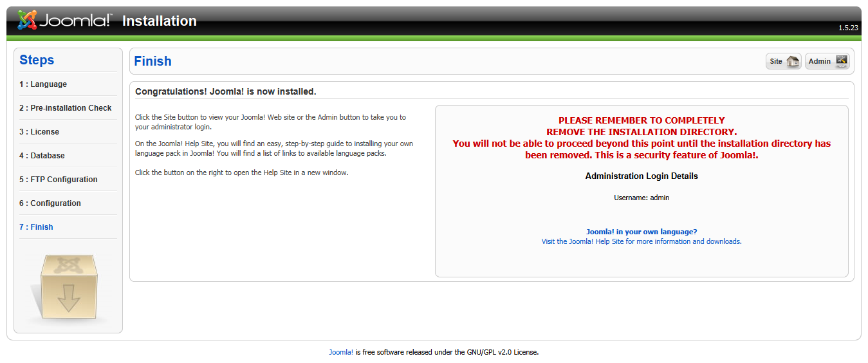Click the 'Congratulations! Joomla! is now installed.' heading
The height and width of the screenshot is (363, 868).
tap(226, 91)
